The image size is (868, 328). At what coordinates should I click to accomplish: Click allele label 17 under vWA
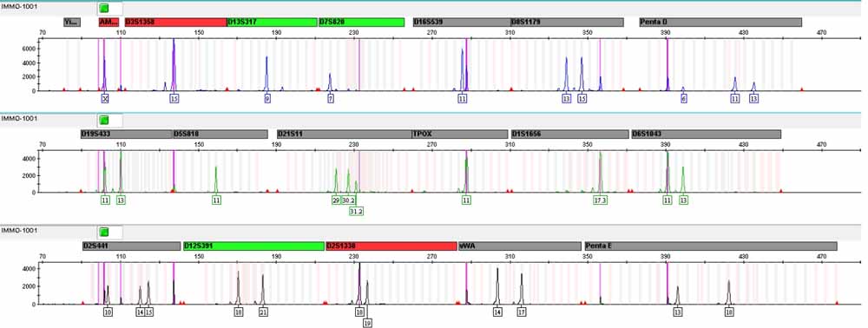click(x=522, y=312)
